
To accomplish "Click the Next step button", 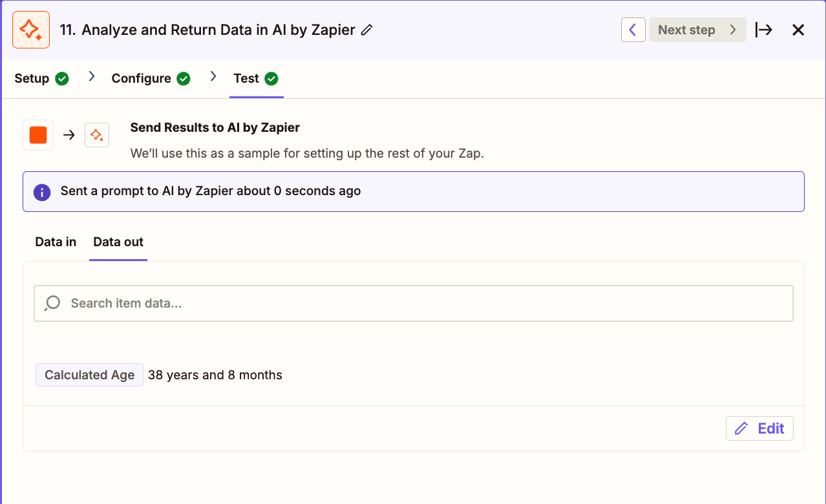I will (x=697, y=30).
